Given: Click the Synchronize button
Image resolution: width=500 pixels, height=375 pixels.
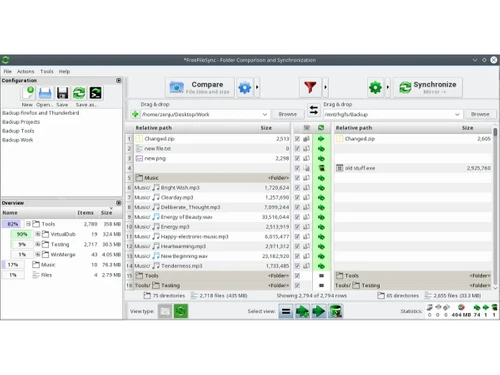Looking at the screenshot, I should (428, 87).
